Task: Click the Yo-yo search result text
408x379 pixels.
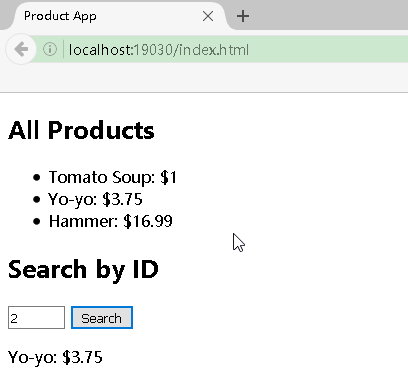Action: tap(55, 357)
